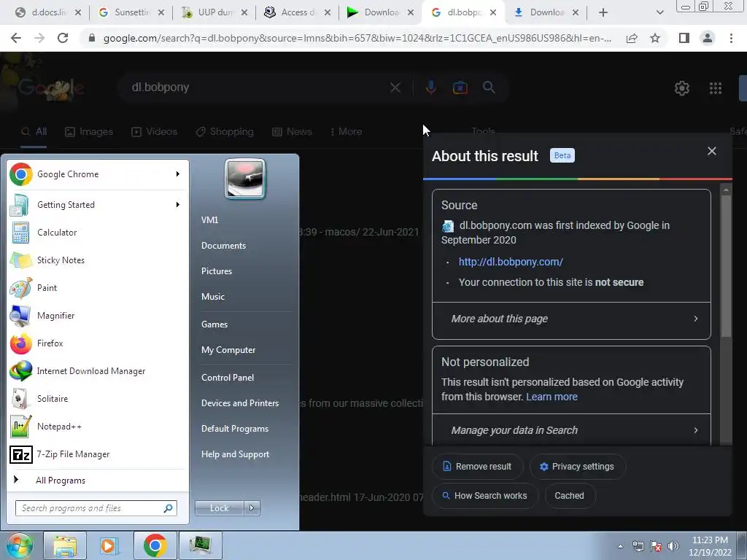The image size is (747, 560).
Task: Open Devices and Printers
Action: coord(239,403)
